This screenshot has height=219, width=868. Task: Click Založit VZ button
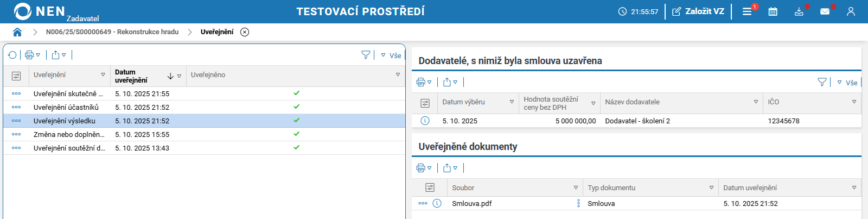click(698, 11)
